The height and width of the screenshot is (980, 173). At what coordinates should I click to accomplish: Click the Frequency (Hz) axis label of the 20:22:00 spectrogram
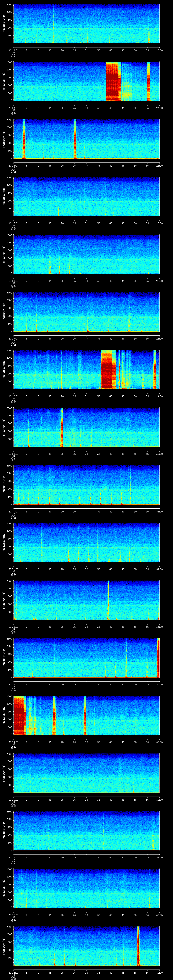pos(4,24)
